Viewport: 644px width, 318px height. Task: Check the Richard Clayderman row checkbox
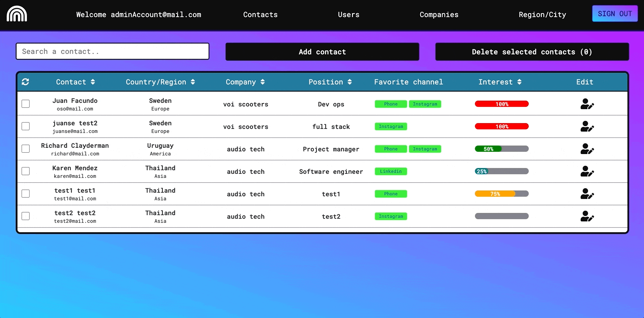coord(26,149)
